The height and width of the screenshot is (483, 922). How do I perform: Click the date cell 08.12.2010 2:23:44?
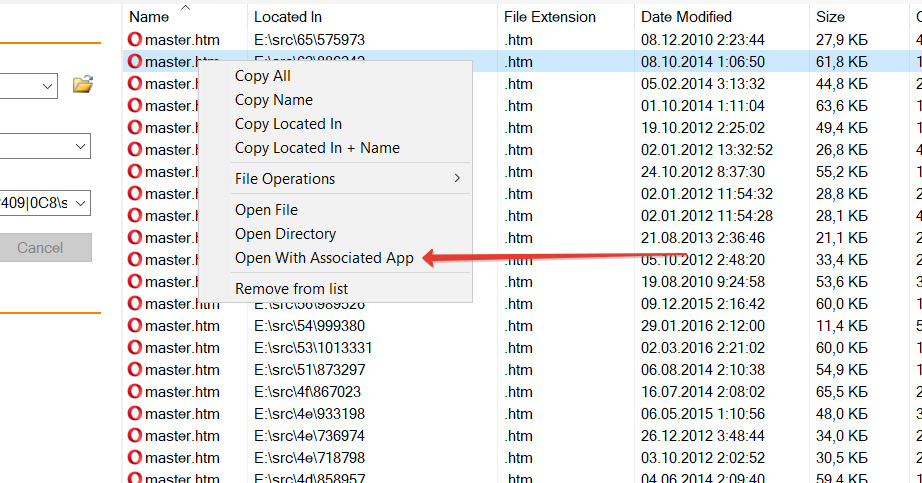click(x=703, y=39)
